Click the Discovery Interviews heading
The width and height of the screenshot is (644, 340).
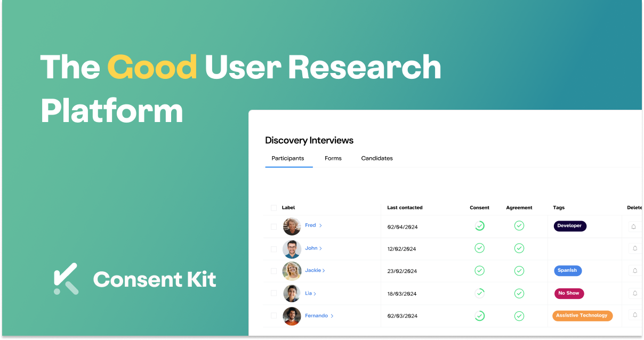coord(309,141)
